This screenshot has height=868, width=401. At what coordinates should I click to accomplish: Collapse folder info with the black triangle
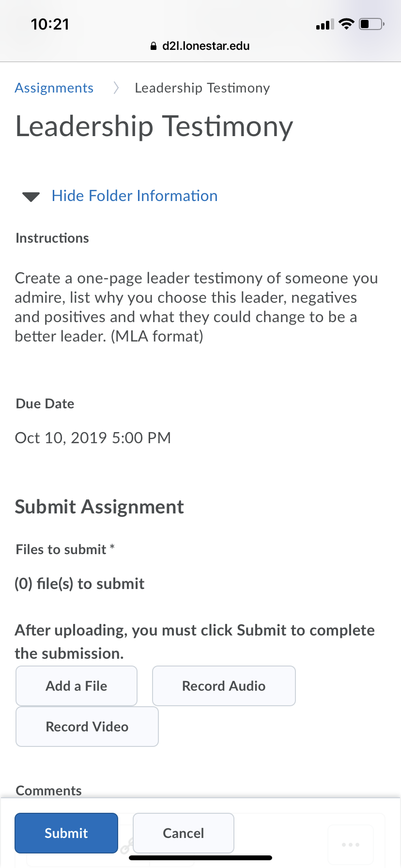click(x=31, y=197)
